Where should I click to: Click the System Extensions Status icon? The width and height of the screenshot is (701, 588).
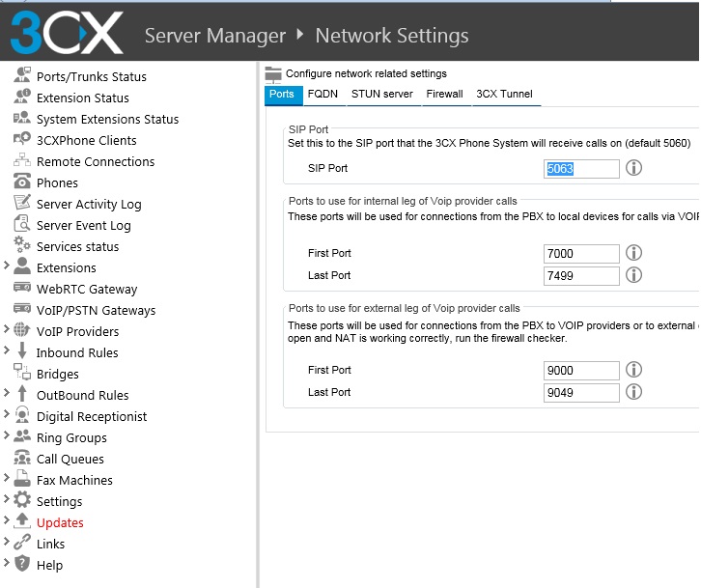22,118
